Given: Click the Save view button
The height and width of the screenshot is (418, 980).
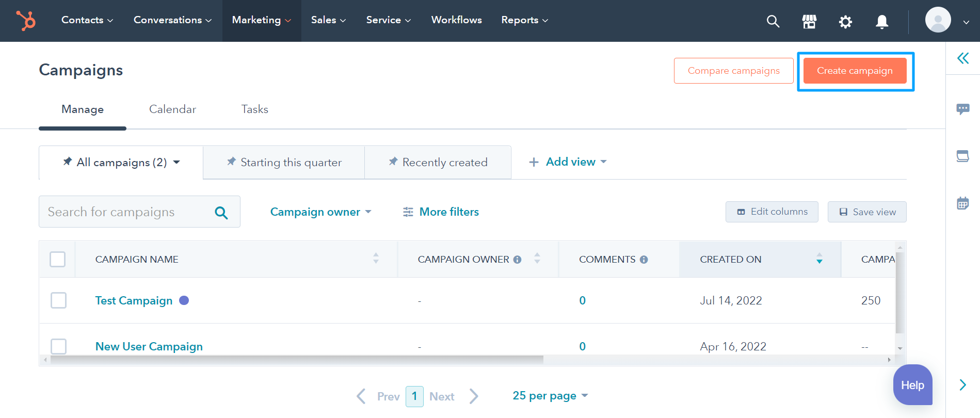Looking at the screenshot, I should pyautogui.click(x=867, y=212).
